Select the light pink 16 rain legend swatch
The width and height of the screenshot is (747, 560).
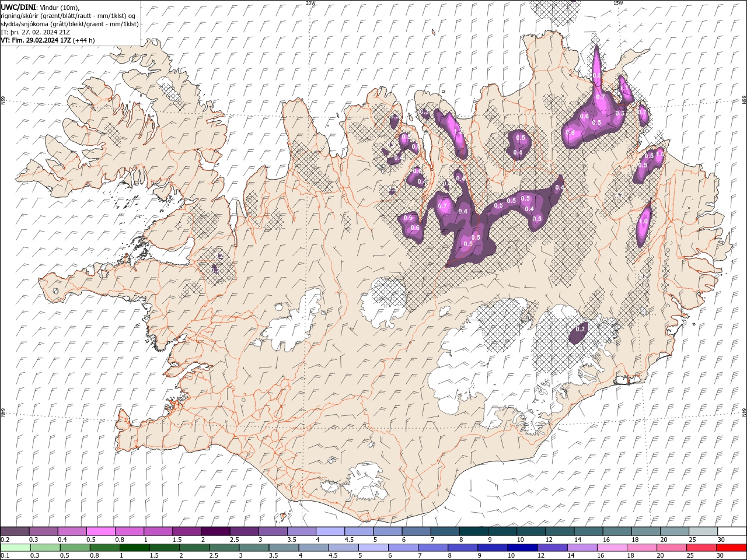pos(612,548)
